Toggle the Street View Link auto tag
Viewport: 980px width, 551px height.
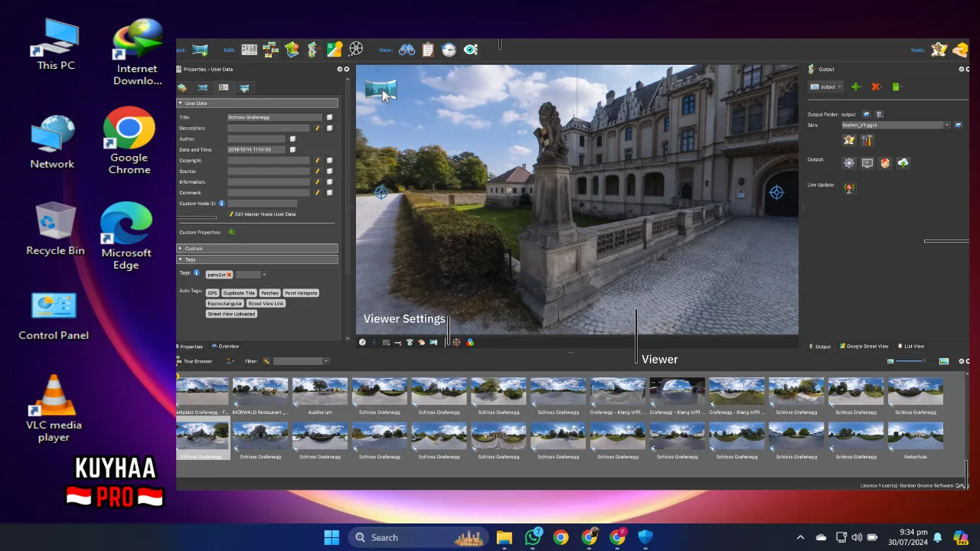click(x=266, y=304)
